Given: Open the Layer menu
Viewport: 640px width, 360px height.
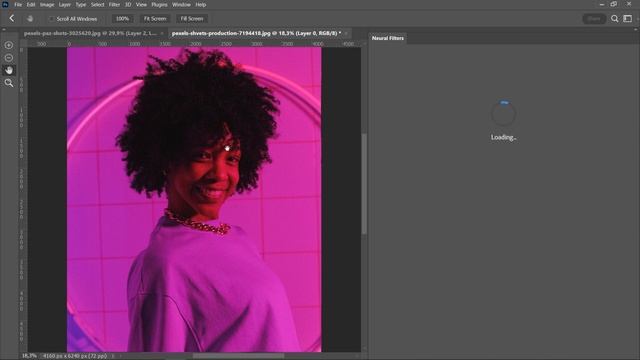Looking at the screenshot, I should (64, 4).
